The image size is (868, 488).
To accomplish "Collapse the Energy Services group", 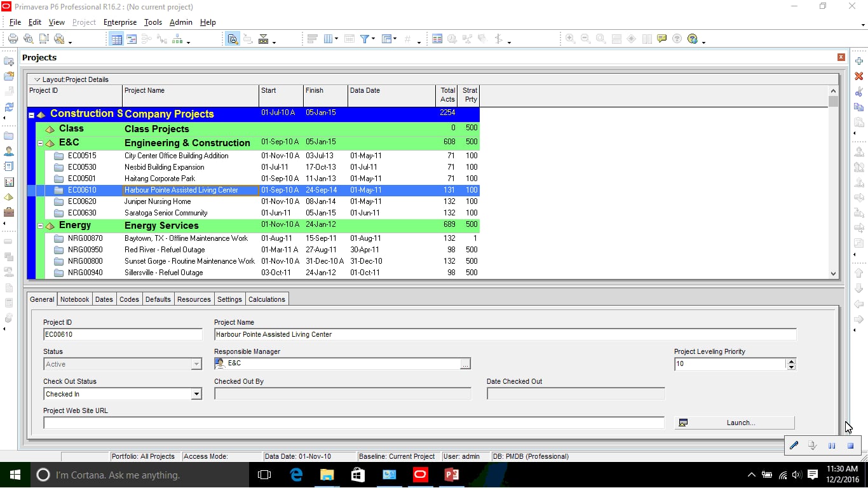I will tap(40, 226).
